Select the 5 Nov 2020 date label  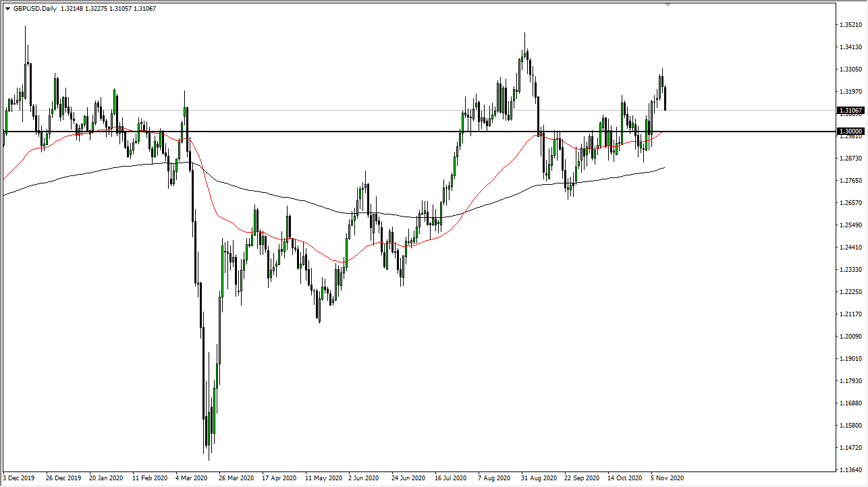click(x=666, y=478)
